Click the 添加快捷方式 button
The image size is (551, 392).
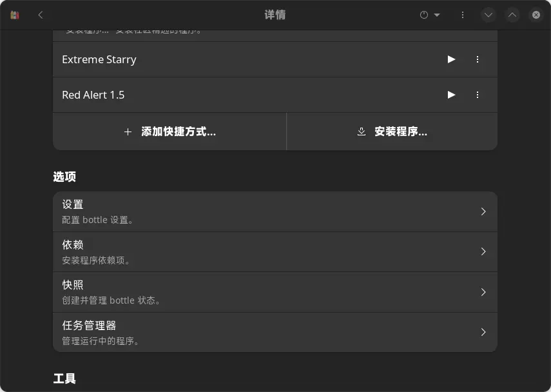click(169, 132)
